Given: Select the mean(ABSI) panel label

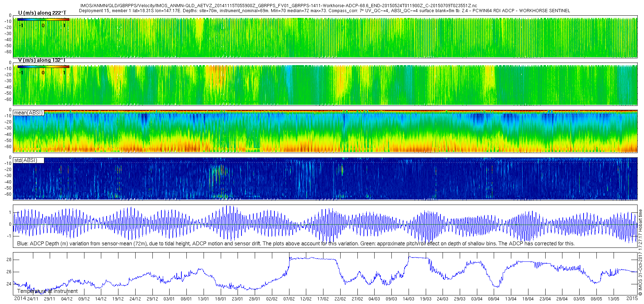Looking at the screenshot, I should tap(28, 113).
